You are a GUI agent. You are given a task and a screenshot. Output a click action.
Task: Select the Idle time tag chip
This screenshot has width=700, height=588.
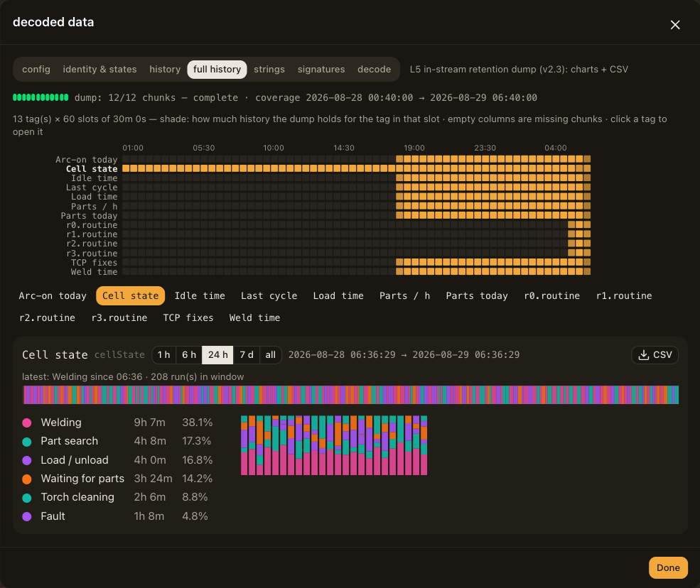pyautogui.click(x=200, y=296)
